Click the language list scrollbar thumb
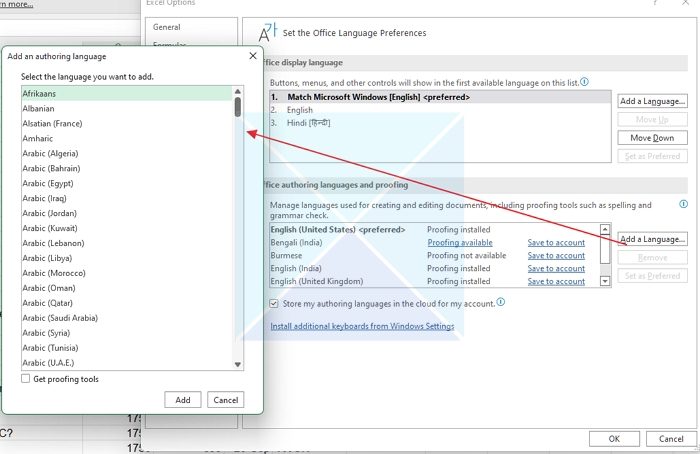 [238, 107]
